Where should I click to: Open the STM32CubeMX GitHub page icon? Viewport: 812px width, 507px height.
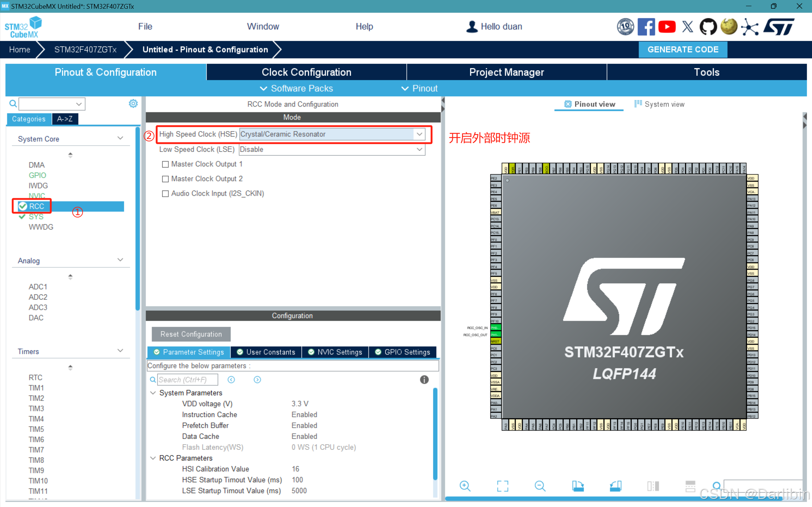(708, 26)
